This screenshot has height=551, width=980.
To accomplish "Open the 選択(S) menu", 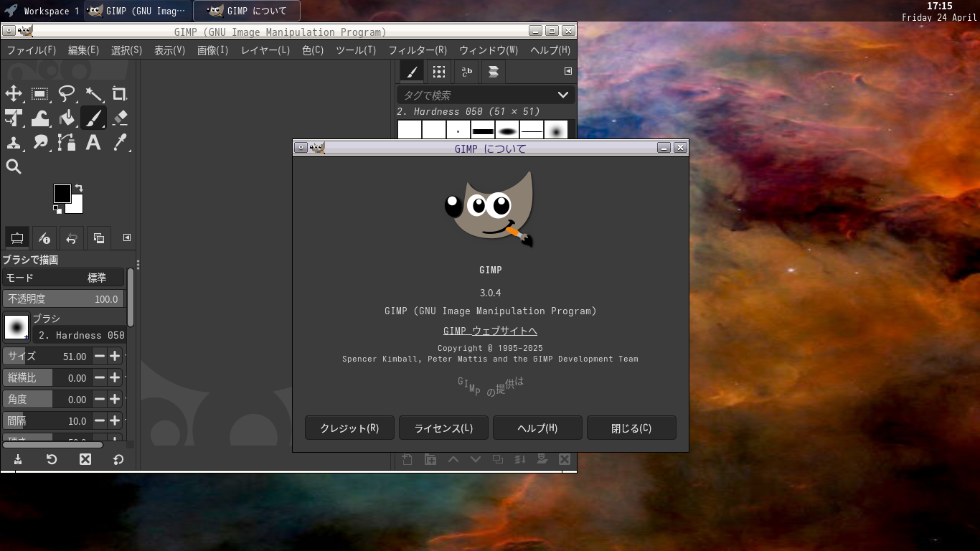I will click(127, 50).
